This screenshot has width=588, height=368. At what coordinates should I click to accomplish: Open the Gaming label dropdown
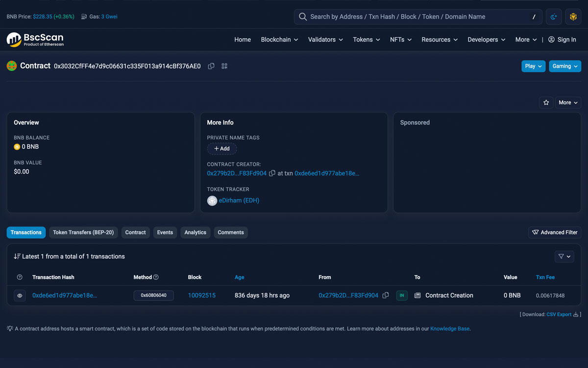tap(564, 66)
